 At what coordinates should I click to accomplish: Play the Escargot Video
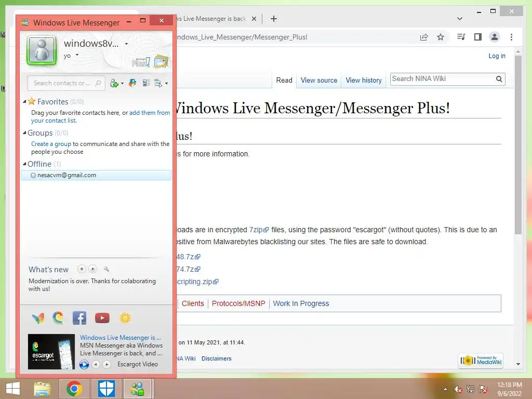84,364
